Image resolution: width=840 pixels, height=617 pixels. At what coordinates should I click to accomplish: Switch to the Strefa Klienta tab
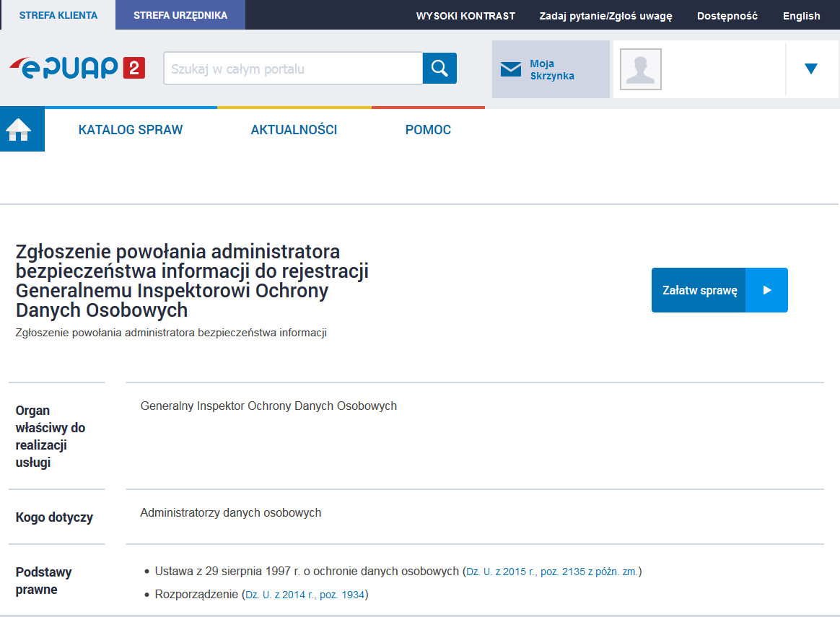[58, 15]
